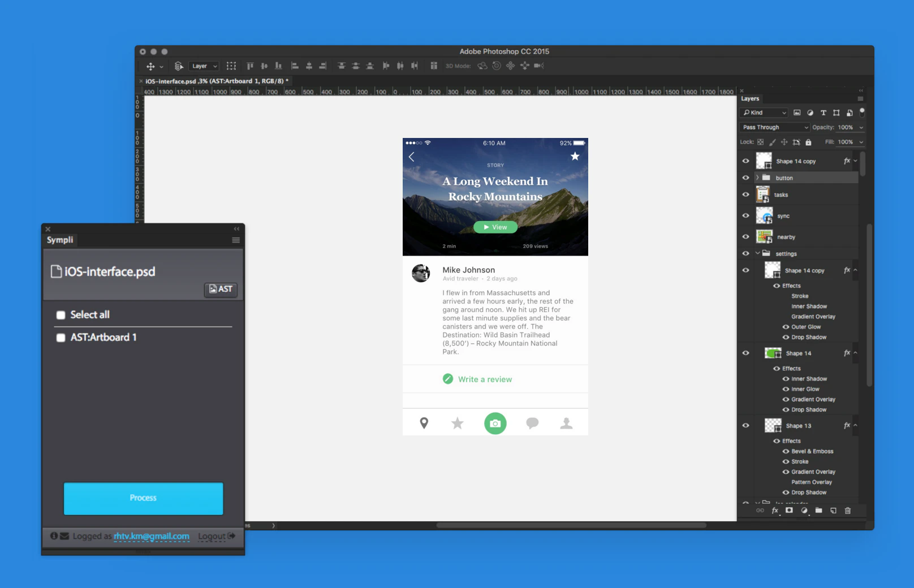Filter layers by smart object icon
This screenshot has height=588, width=914.
[850, 113]
